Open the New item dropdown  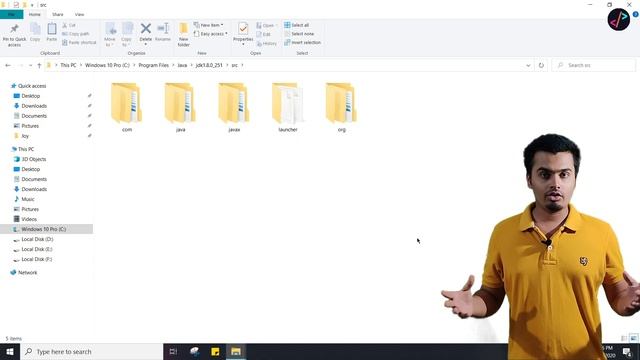209,25
